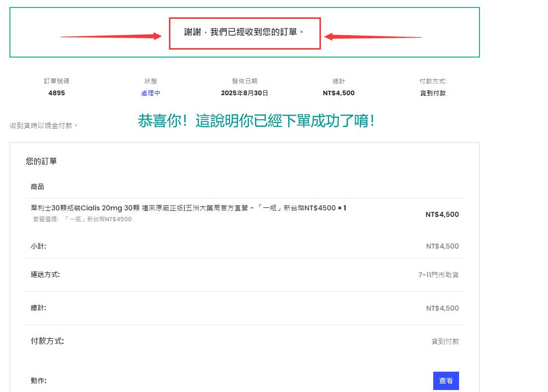Click the 您的訂單 heading
The width and height of the screenshot is (548, 392).
(x=41, y=161)
